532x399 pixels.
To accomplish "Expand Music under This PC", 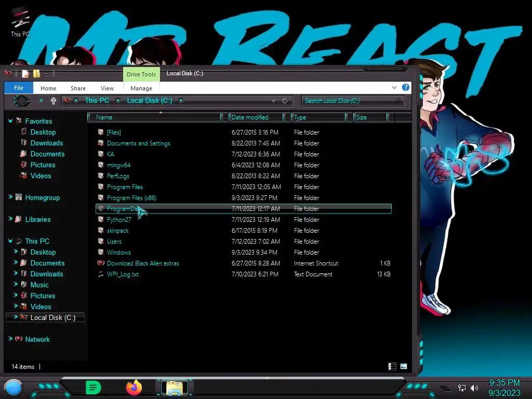I will point(15,284).
